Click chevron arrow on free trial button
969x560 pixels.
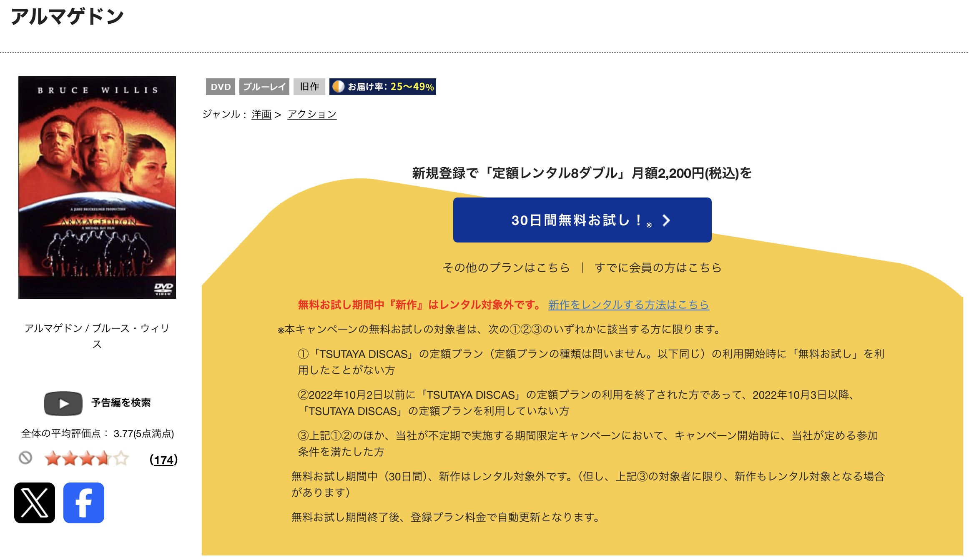click(666, 220)
